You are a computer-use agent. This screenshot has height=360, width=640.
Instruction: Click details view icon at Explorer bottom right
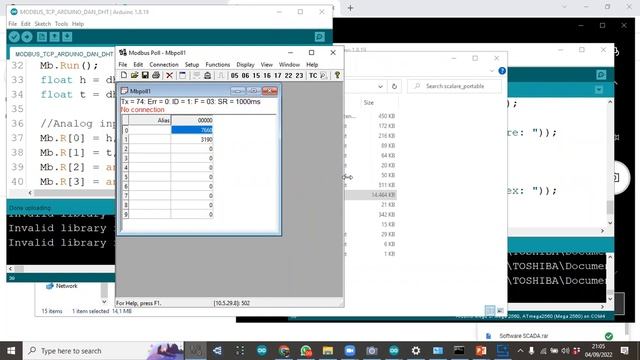pyautogui.click(x=490, y=310)
